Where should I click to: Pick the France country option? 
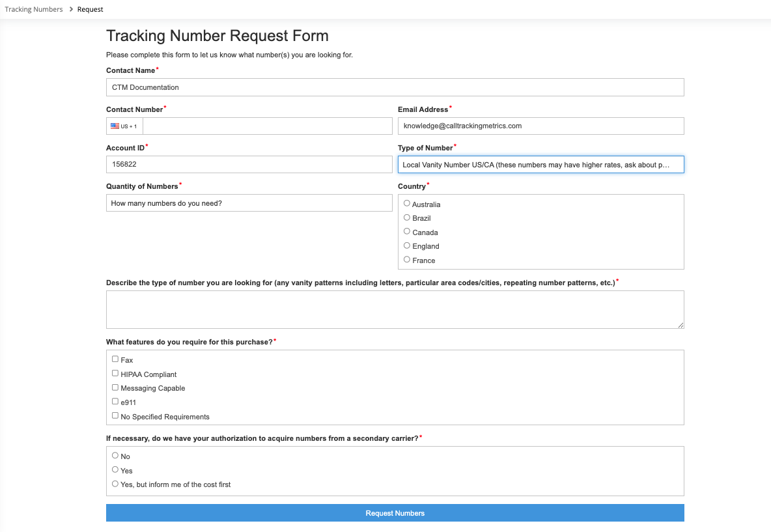pos(407,260)
